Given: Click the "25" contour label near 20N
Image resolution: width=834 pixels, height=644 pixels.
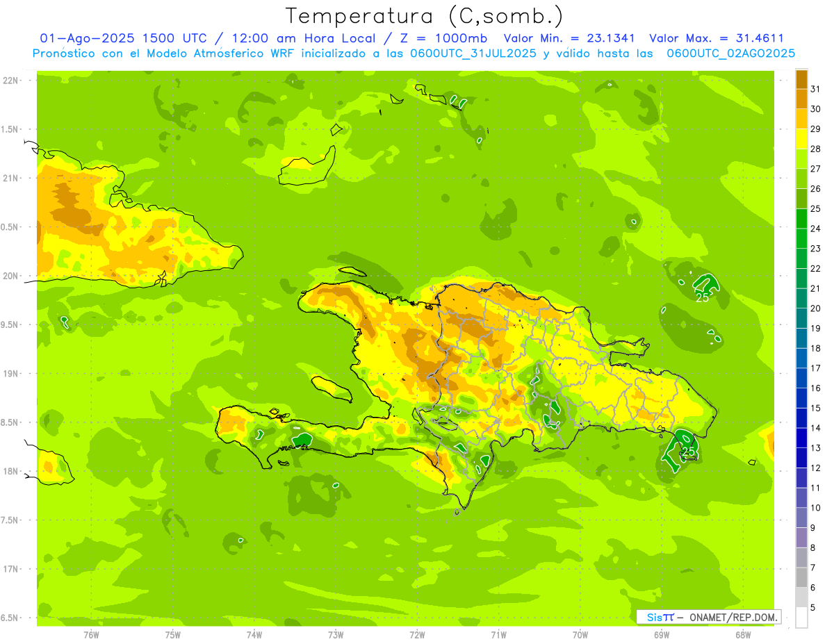Looking at the screenshot, I should [x=703, y=298].
